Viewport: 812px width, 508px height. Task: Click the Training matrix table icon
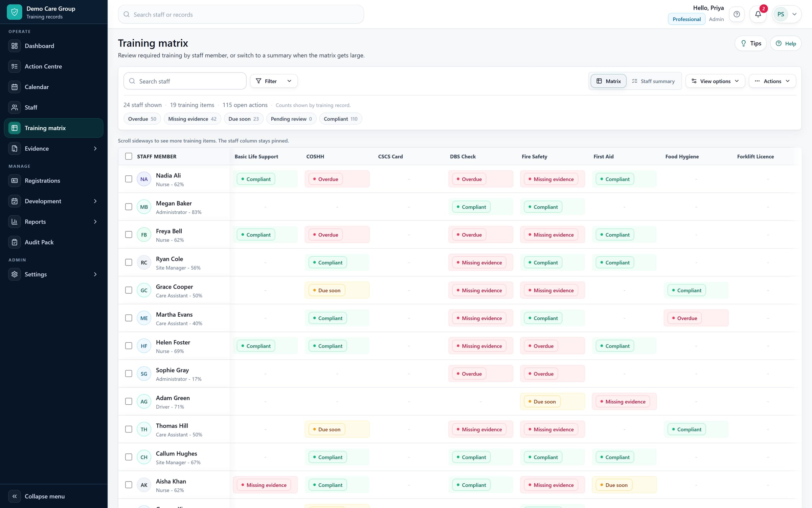[15, 128]
